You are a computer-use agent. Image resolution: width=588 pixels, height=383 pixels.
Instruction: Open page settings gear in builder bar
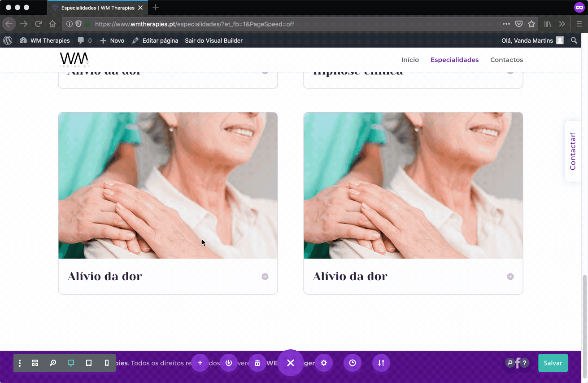coord(324,363)
